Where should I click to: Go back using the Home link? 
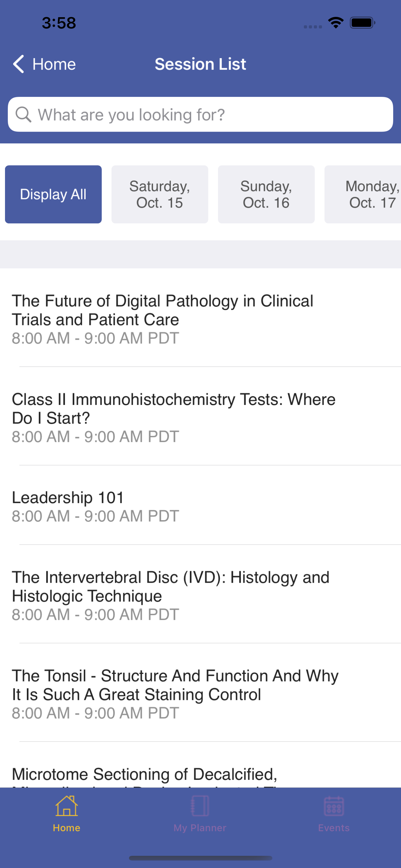click(54, 64)
